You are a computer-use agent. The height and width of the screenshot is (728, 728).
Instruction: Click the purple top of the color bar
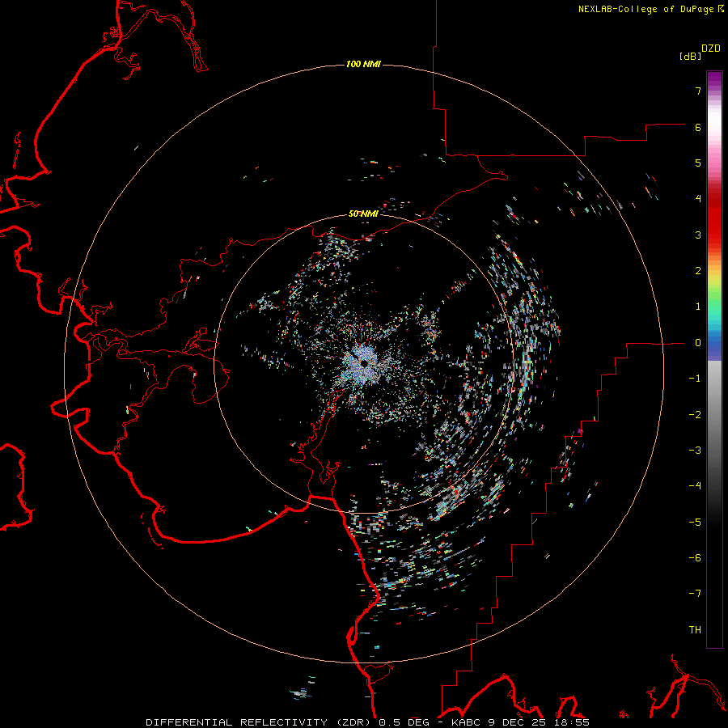coord(714,79)
